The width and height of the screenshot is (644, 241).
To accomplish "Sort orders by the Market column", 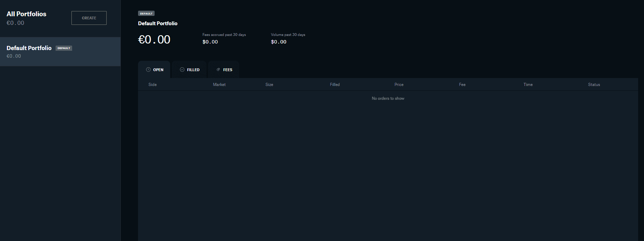I will pos(219,85).
